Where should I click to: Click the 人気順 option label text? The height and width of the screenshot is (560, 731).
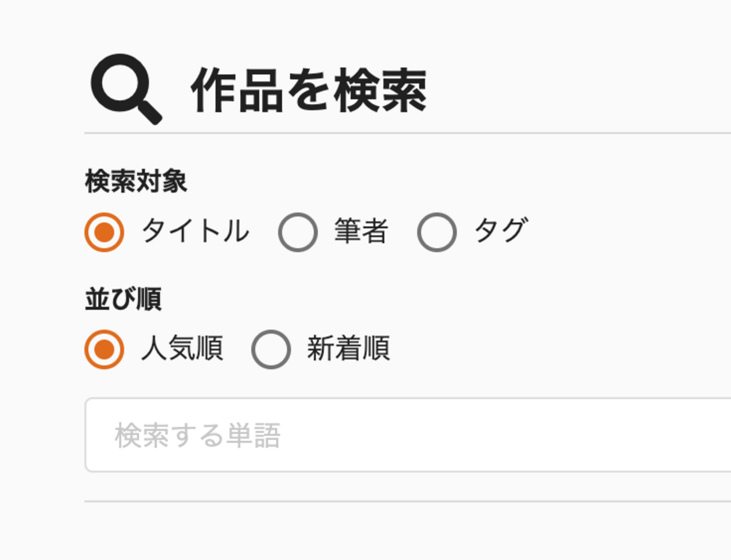[x=182, y=348]
